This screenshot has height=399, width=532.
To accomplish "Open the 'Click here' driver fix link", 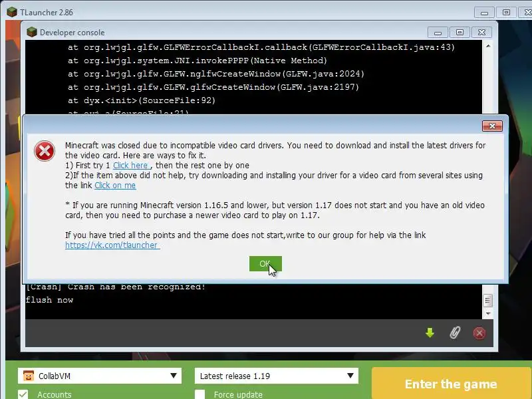I will [x=132, y=165].
